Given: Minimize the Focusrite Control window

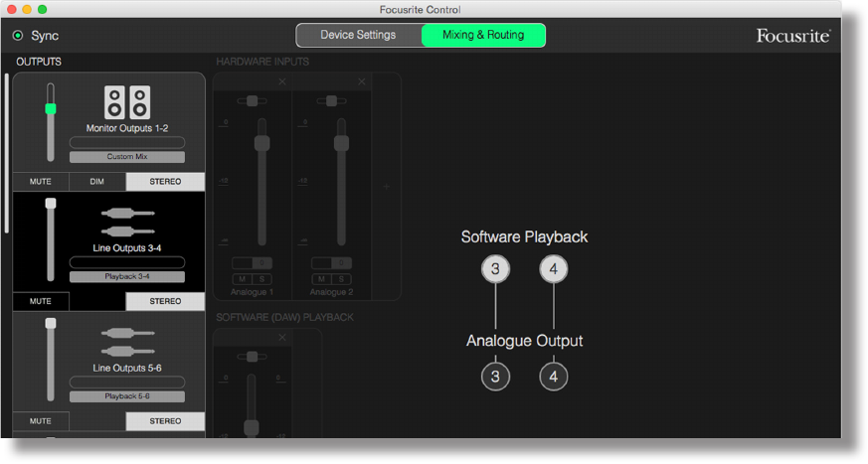Looking at the screenshot, I should pos(27,9).
